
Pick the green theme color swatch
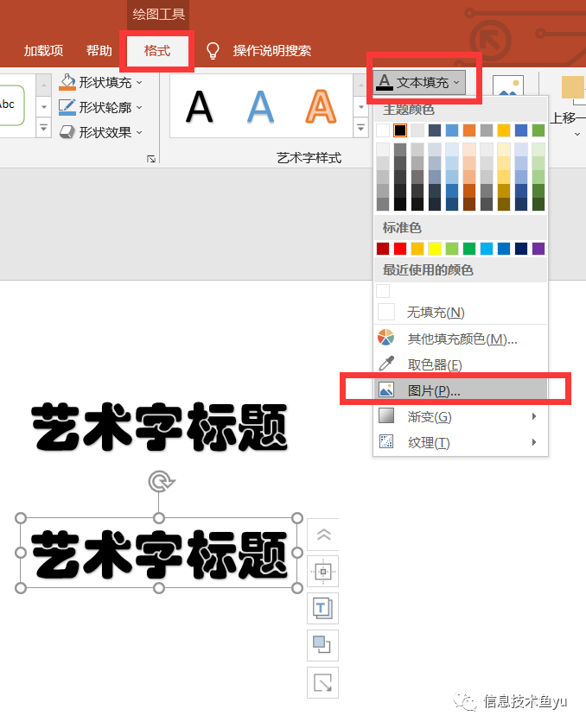coord(538,130)
